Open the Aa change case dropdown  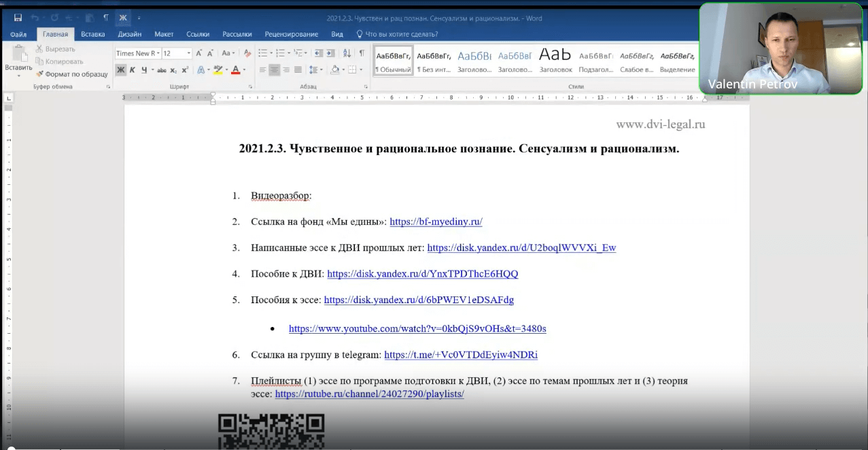tap(228, 53)
